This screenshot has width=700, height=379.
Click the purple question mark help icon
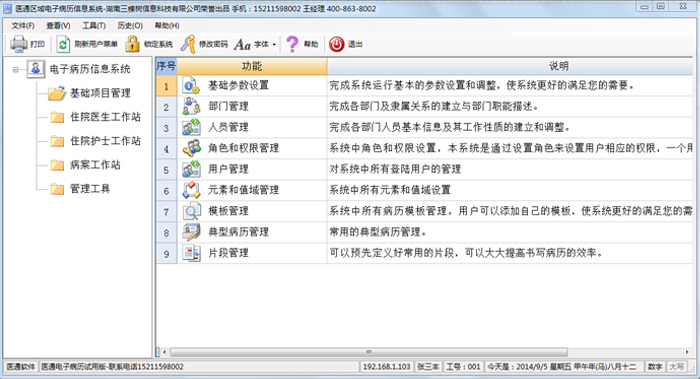(292, 44)
